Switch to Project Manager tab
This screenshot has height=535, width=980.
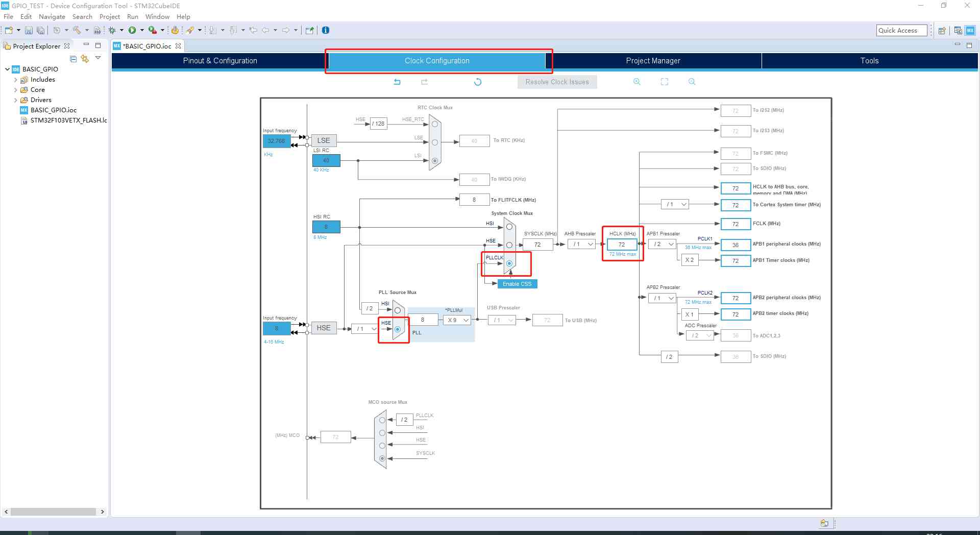[653, 61]
